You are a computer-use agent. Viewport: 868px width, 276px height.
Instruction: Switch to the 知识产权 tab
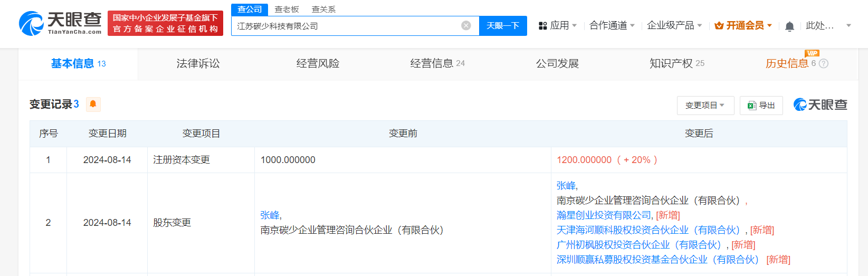[671, 64]
